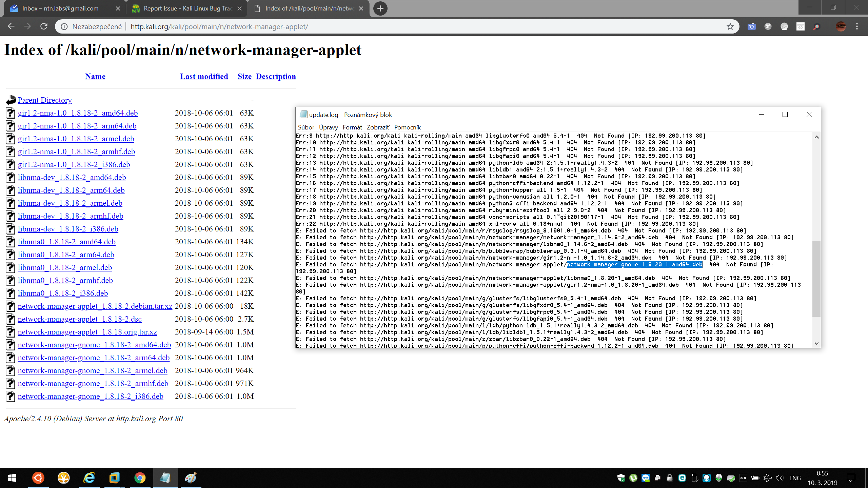Open Chrome's three-dot menu

(x=857, y=26)
